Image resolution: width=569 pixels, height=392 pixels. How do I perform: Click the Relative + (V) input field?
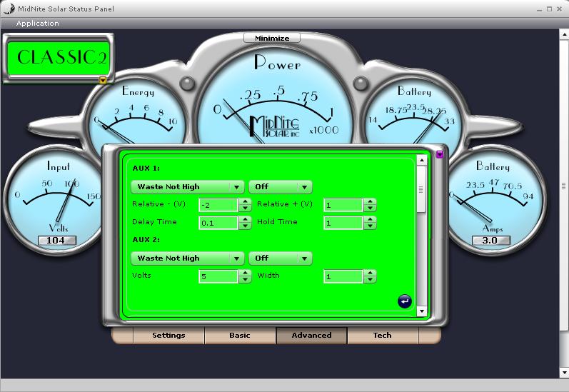pos(343,205)
